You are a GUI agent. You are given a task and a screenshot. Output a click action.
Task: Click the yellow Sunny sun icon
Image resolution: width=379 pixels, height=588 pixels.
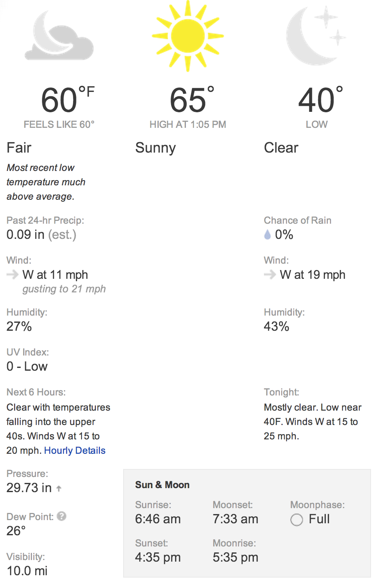click(188, 36)
